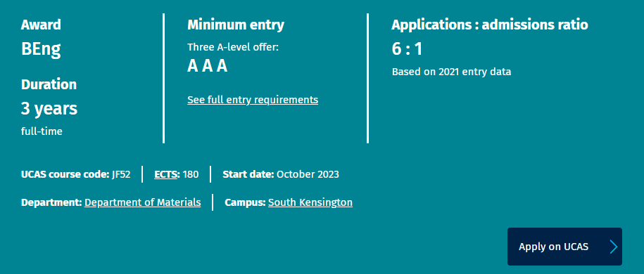Select the Minimum entry heading
The image size is (644, 274).
[236, 25]
